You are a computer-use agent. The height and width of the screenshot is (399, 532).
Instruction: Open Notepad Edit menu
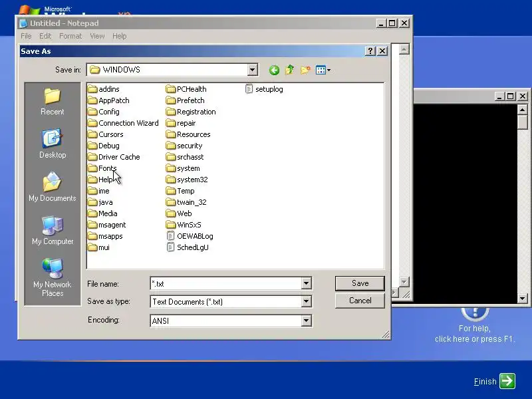pos(45,36)
